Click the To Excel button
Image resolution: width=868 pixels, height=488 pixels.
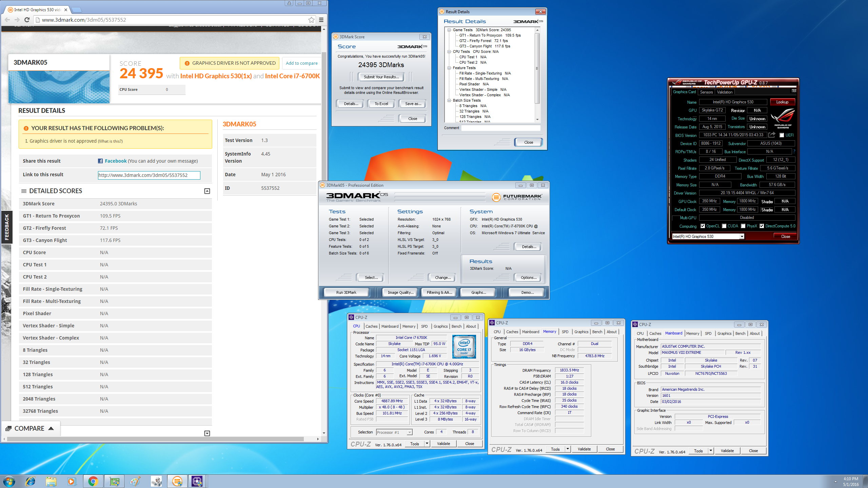pyautogui.click(x=381, y=104)
